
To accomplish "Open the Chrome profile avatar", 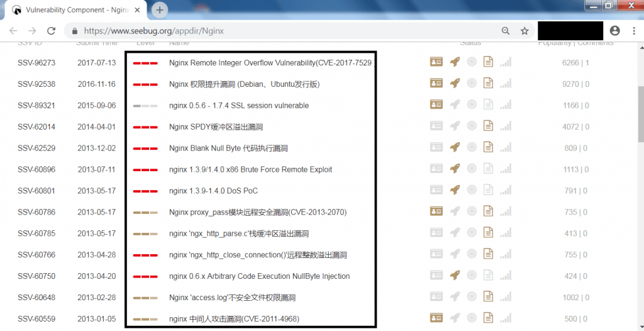I will (615, 30).
